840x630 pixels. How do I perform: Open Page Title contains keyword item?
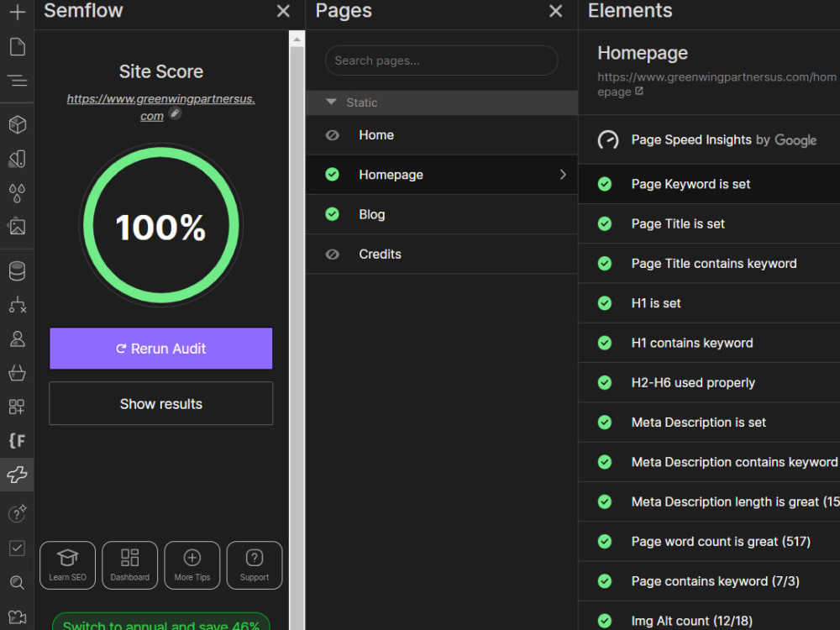click(x=709, y=263)
